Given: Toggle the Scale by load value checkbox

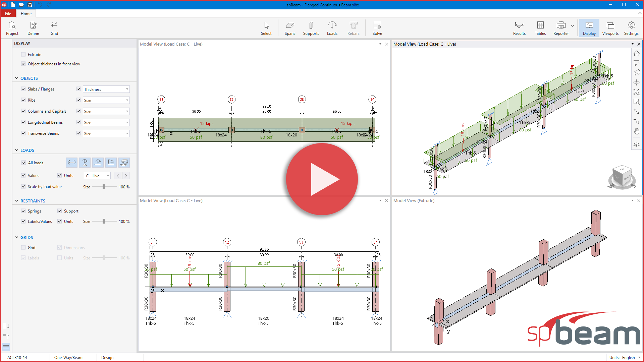Looking at the screenshot, I should pos(23,186).
